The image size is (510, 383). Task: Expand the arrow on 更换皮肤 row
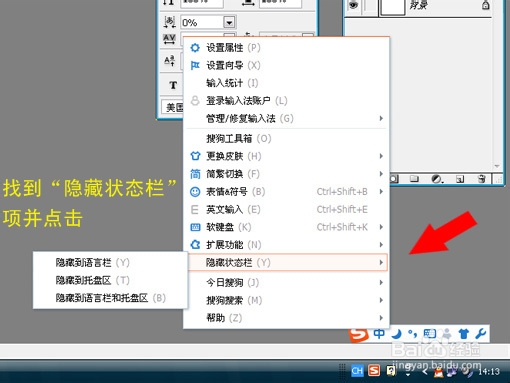[381, 156]
